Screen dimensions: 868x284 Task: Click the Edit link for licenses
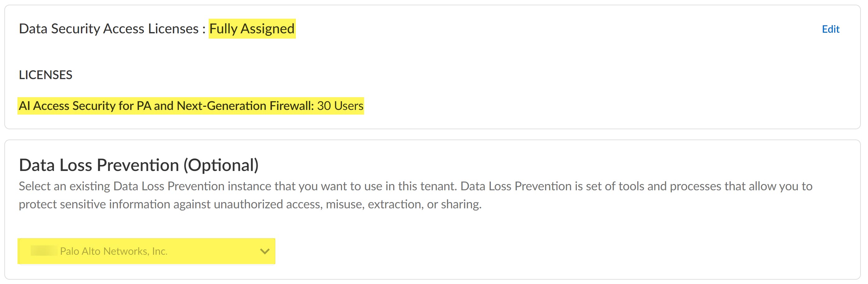[830, 29]
